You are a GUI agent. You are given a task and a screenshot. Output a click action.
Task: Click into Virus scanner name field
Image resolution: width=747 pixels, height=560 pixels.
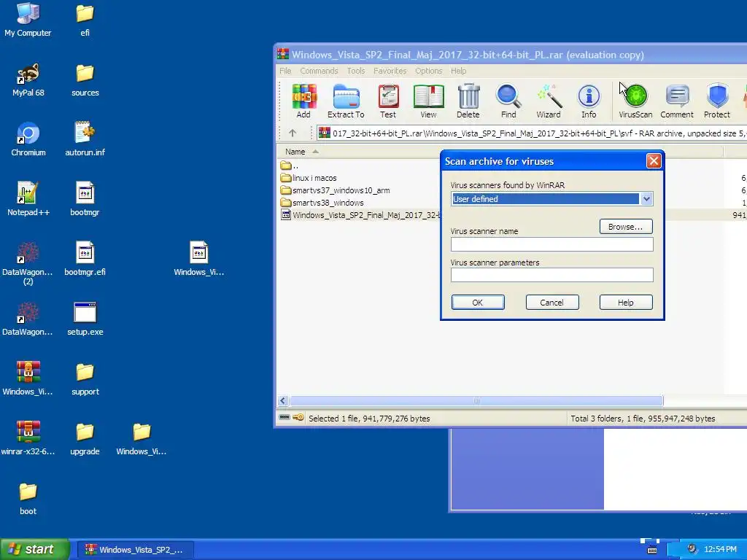[x=551, y=244]
